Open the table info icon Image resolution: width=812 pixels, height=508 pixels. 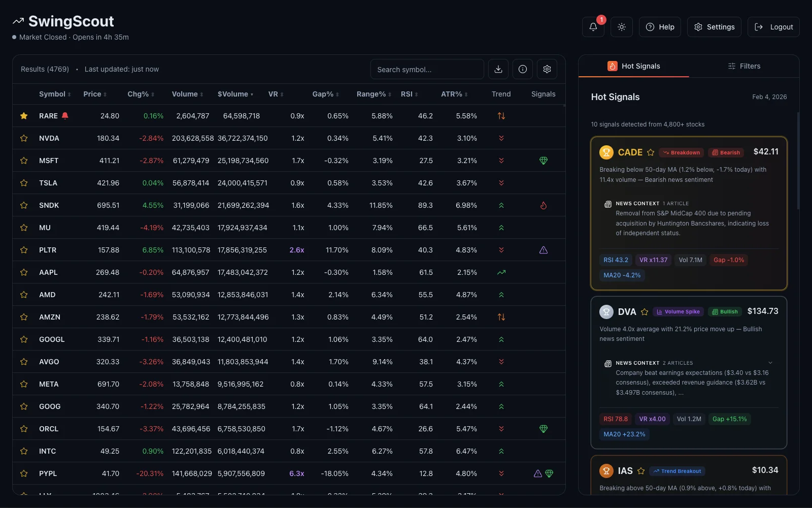click(x=522, y=69)
